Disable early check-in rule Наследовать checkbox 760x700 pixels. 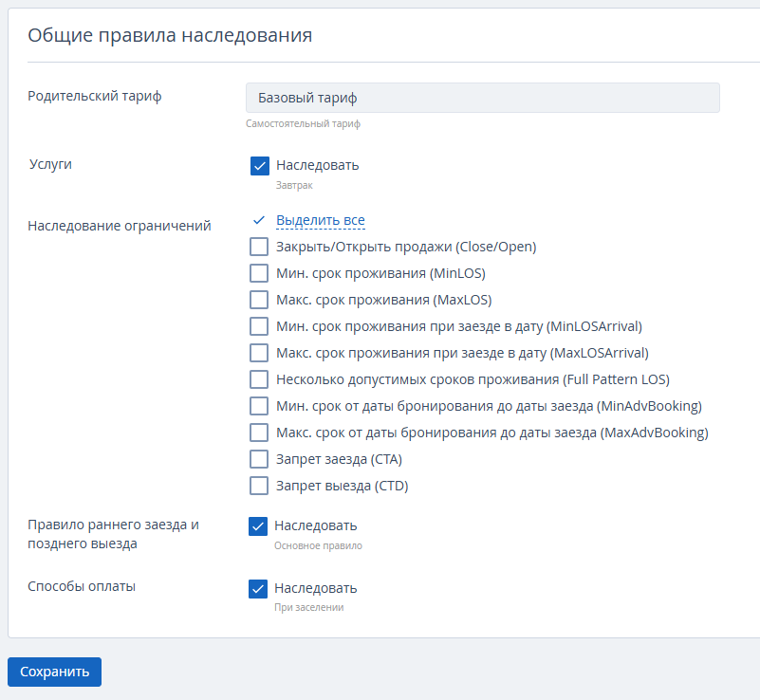click(x=258, y=526)
